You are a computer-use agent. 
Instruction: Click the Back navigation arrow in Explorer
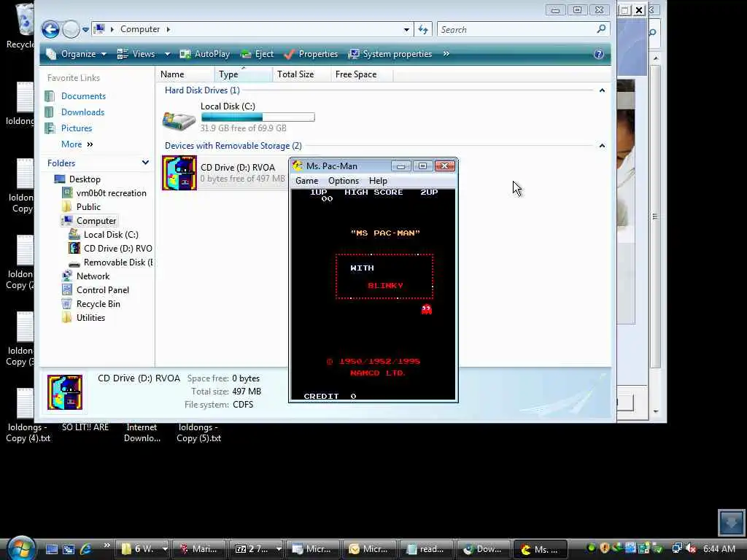[50, 29]
